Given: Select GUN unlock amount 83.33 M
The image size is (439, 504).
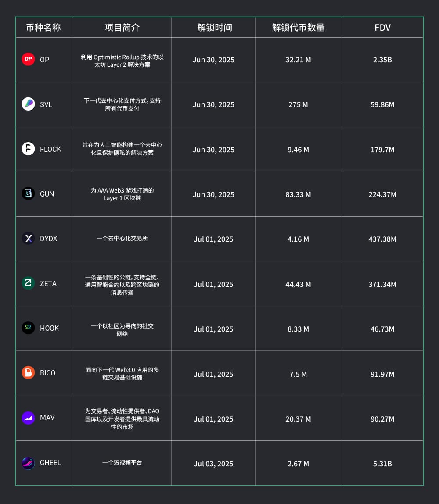Looking at the screenshot, I should click(x=298, y=194).
